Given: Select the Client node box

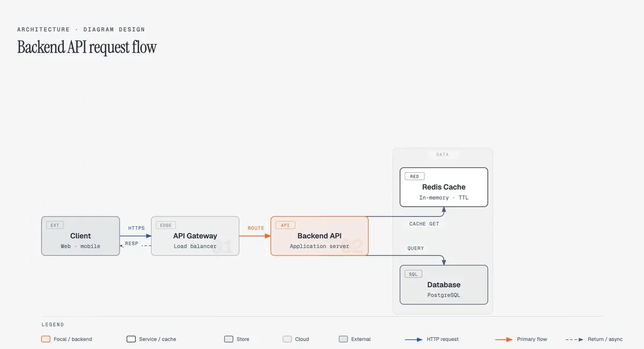Looking at the screenshot, I should (80, 236).
